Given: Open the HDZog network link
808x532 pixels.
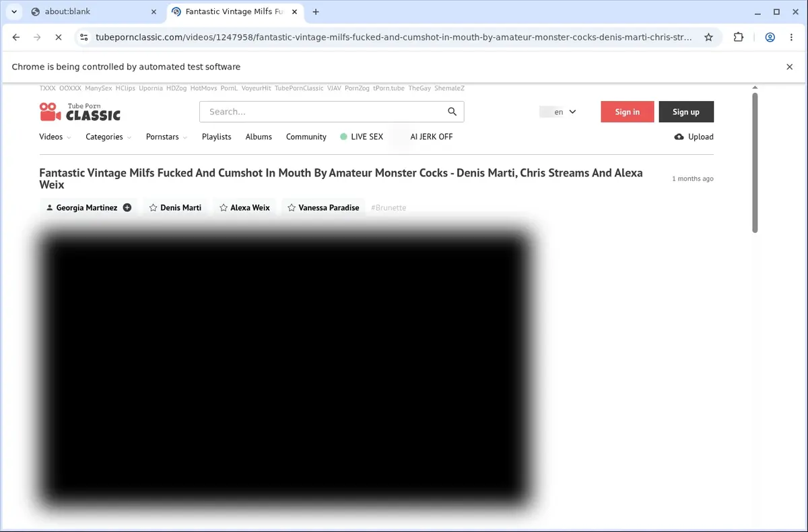Looking at the screenshot, I should pos(176,88).
